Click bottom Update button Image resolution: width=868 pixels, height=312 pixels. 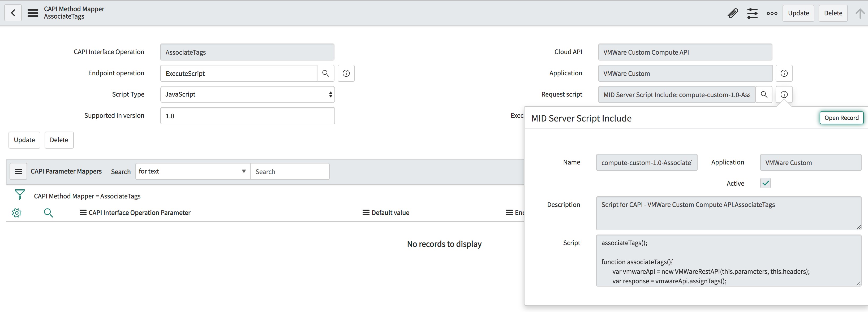coord(24,140)
